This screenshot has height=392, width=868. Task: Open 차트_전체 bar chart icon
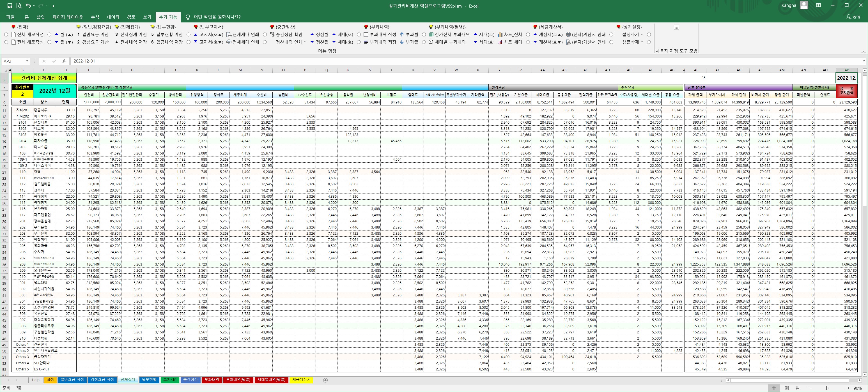point(500,34)
